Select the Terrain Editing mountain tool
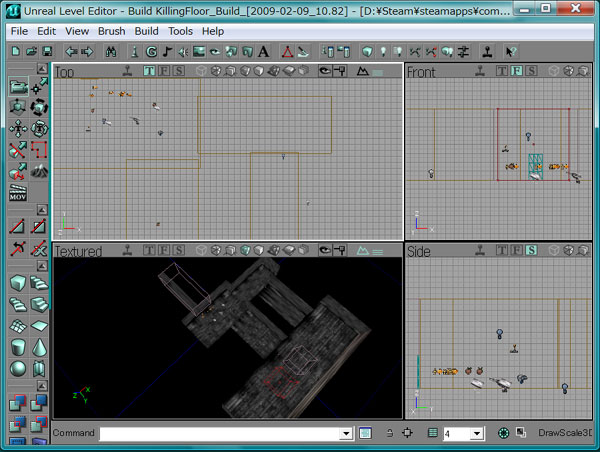This screenshot has width=600, height=452. [x=39, y=171]
